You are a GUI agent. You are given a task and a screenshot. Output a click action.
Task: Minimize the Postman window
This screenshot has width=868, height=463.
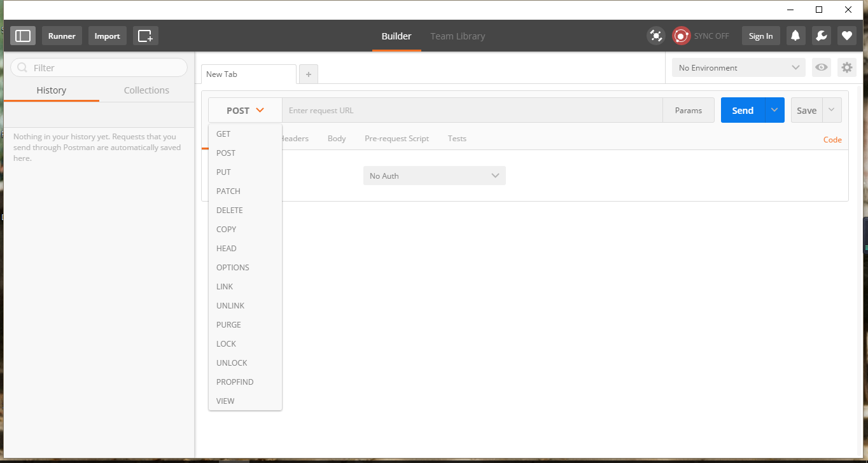click(790, 10)
